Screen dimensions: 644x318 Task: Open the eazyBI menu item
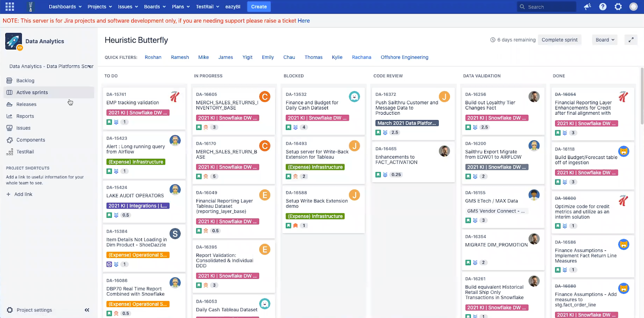coord(233,6)
